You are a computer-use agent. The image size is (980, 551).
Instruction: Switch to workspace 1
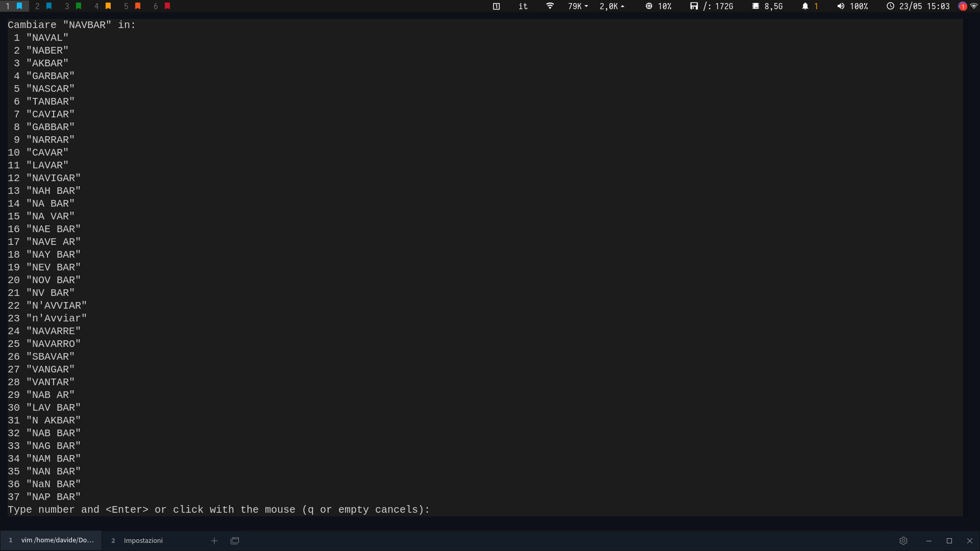14,6
